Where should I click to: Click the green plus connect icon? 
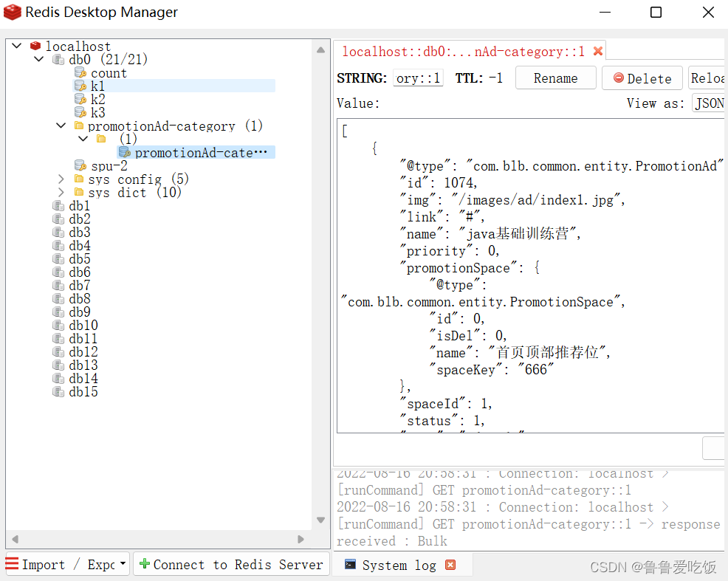145,564
